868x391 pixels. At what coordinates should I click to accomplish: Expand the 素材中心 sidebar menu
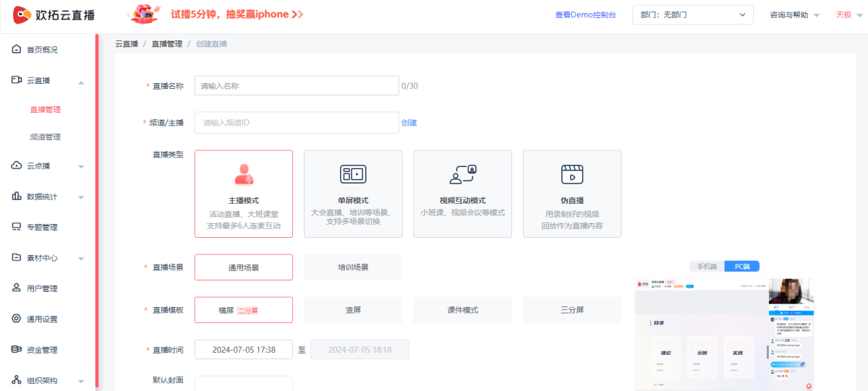point(81,258)
